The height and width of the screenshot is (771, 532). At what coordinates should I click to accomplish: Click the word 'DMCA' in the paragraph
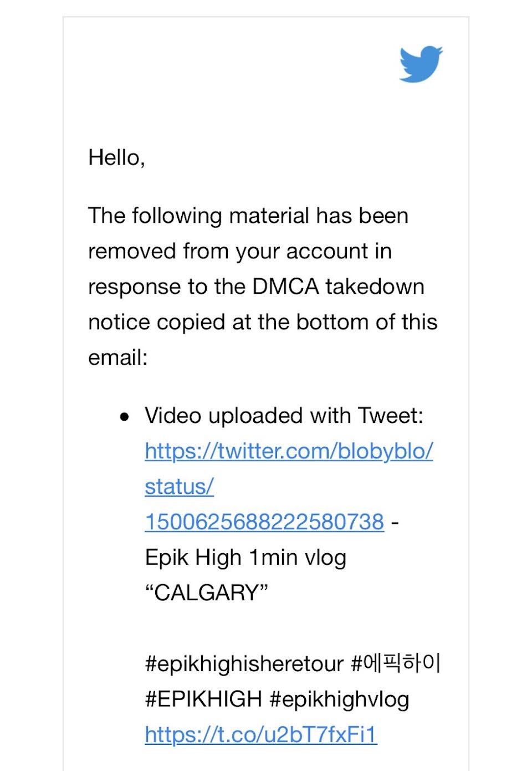[x=285, y=287]
